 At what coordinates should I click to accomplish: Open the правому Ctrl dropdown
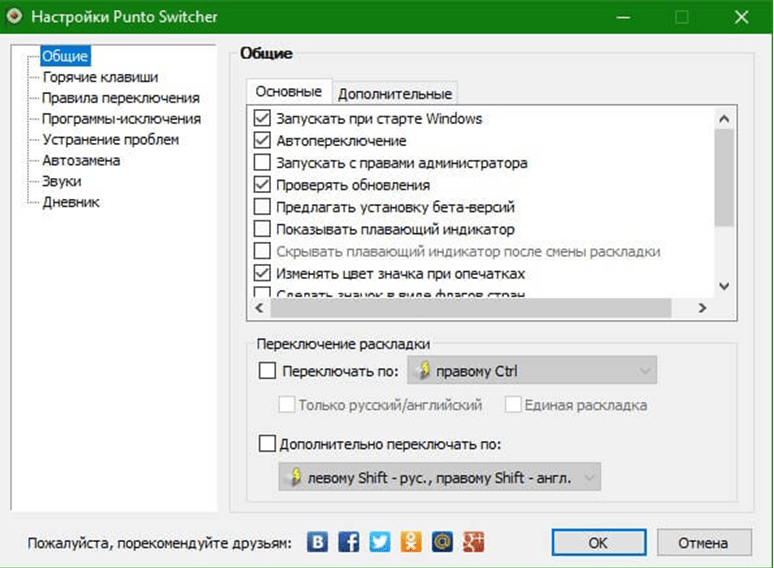[532, 372]
